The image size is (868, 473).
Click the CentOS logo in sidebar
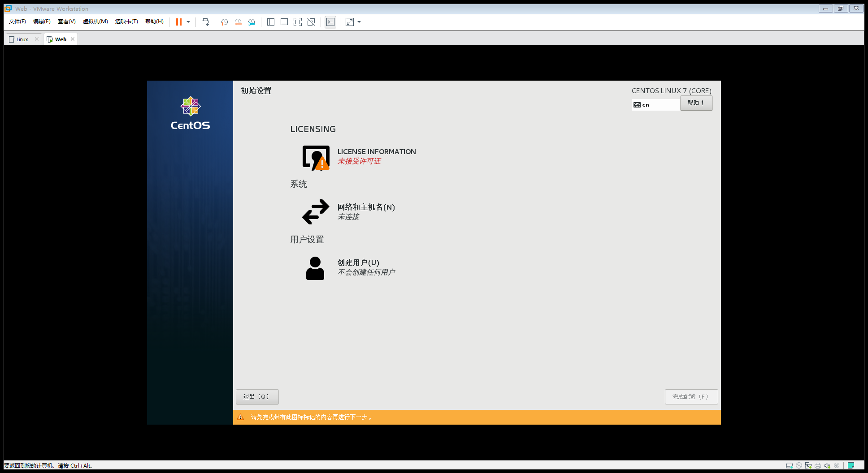click(x=191, y=113)
